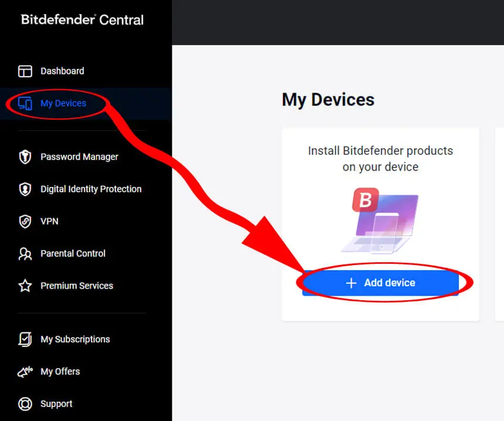Viewport: 504px width, 421px height.
Task: Click the plus icon on Add device
Action: [351, 283]
